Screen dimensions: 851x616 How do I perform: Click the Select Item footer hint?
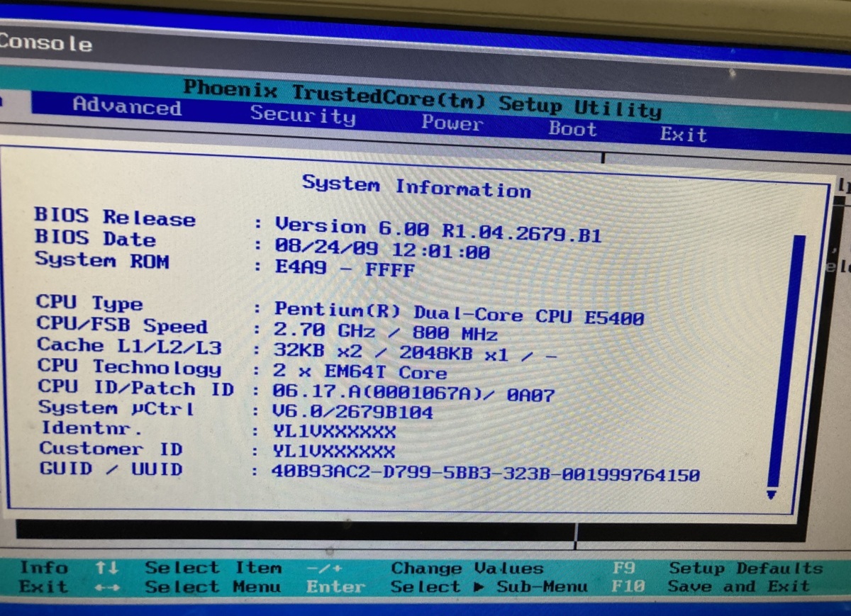213,568
